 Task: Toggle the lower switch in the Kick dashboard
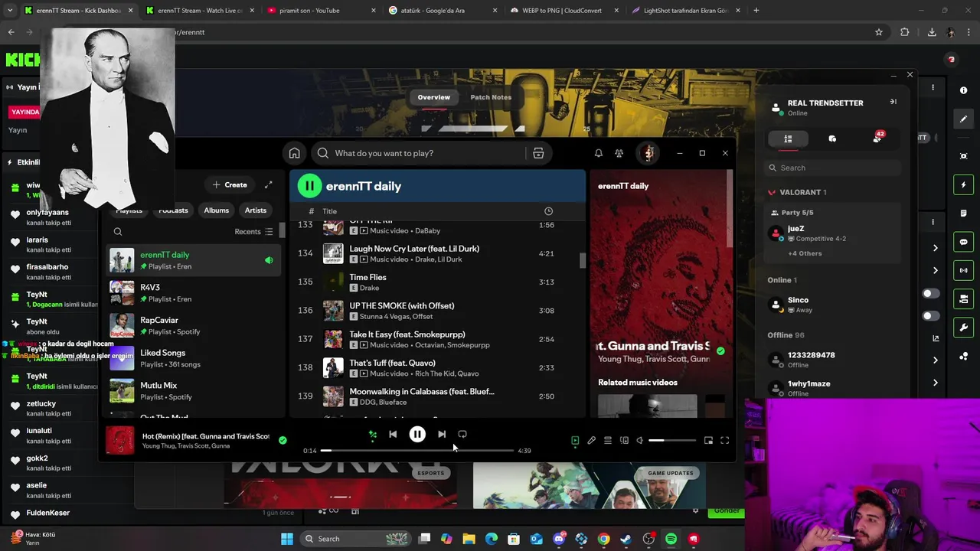coord(931,316)
